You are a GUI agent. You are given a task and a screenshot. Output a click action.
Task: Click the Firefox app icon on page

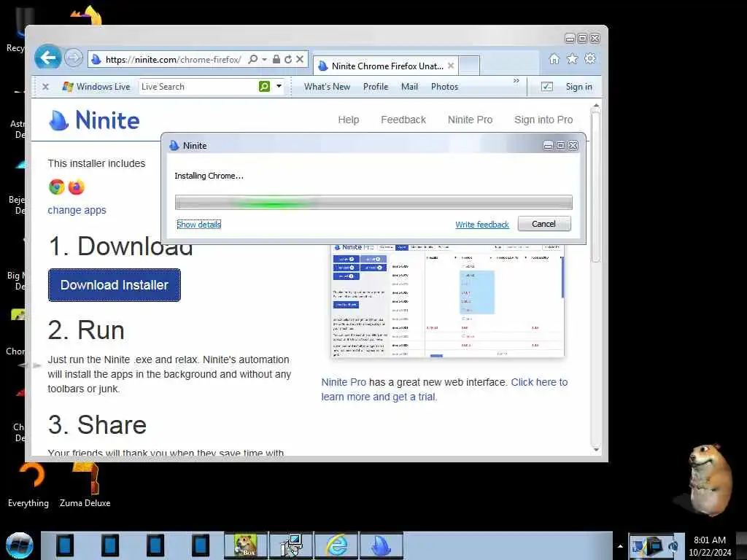(x=76, y=187)
